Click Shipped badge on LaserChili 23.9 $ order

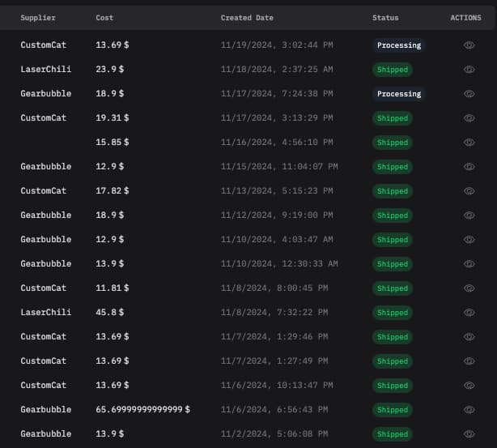click(x=393, y=70)
